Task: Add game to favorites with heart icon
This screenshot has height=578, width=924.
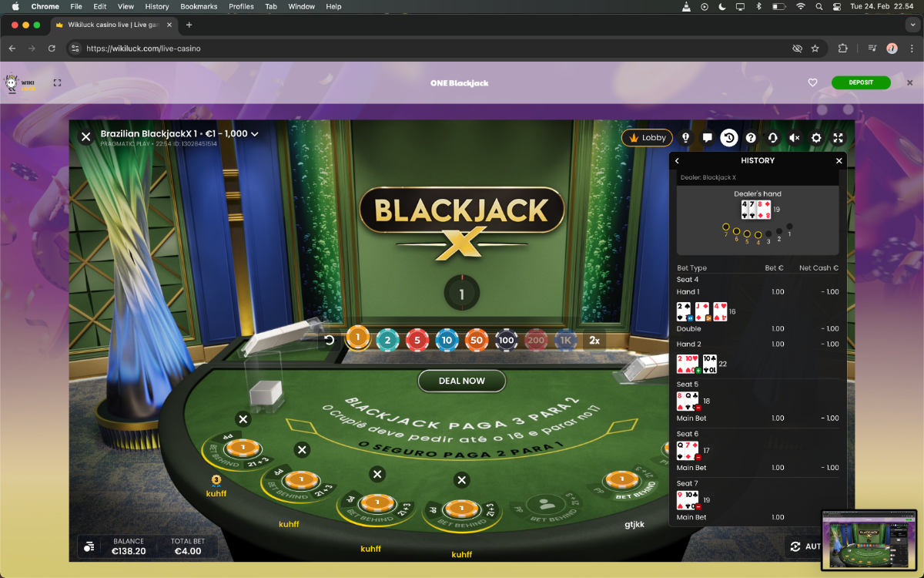Action: (812, 82)
